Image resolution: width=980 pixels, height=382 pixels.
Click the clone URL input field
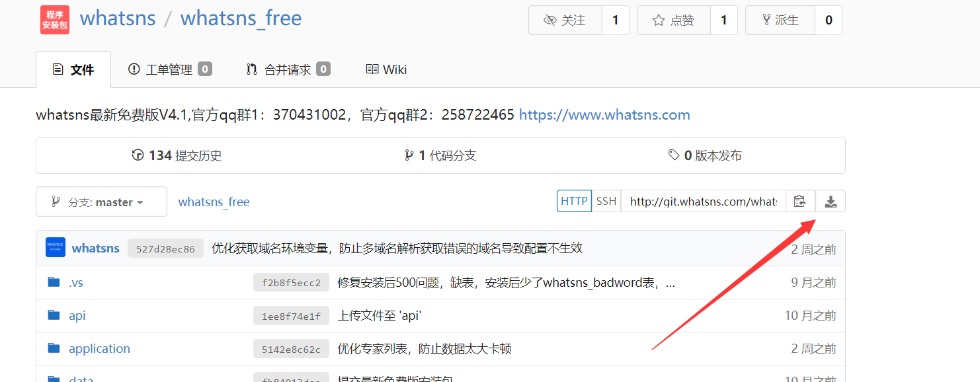coord(703,202)
